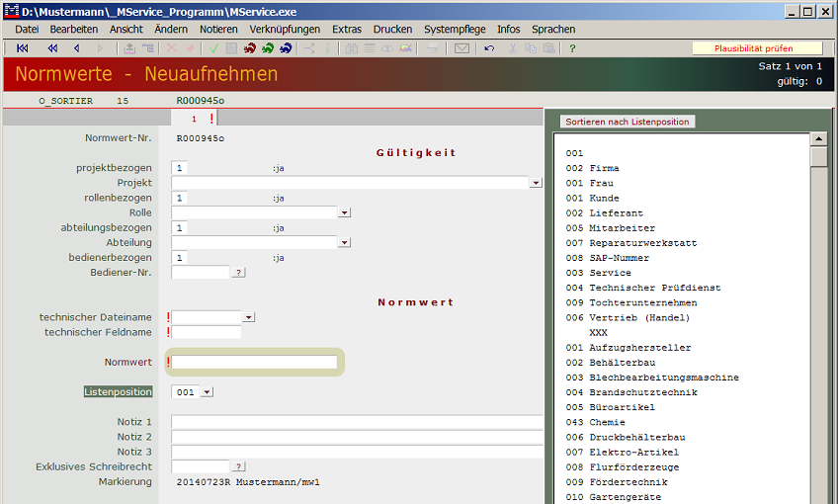The height and width of the screenshot is (504, 838).
Task: Click into the Normwert input field
Action: (255, 363)
